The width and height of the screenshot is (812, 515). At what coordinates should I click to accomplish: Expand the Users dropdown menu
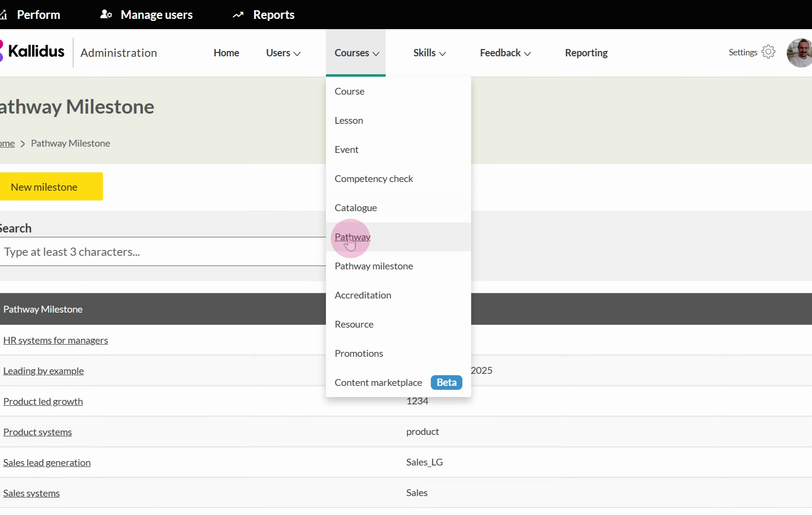point(283,53)
